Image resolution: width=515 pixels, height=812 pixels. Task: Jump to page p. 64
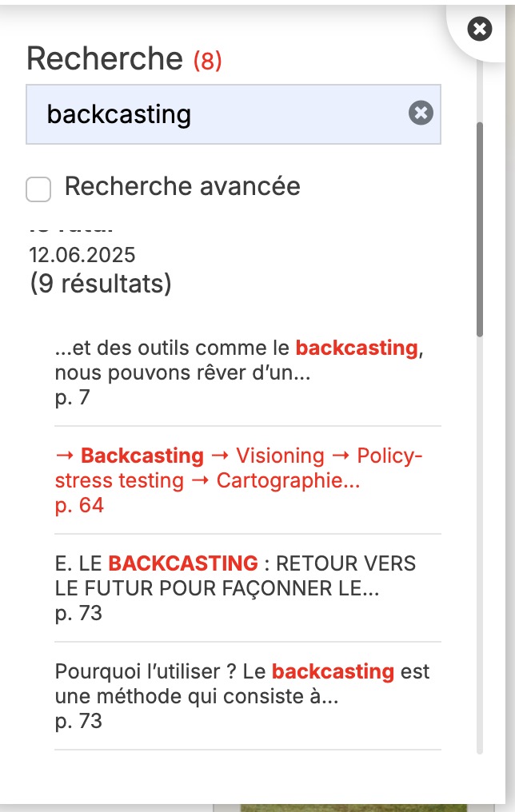(79, 506)
